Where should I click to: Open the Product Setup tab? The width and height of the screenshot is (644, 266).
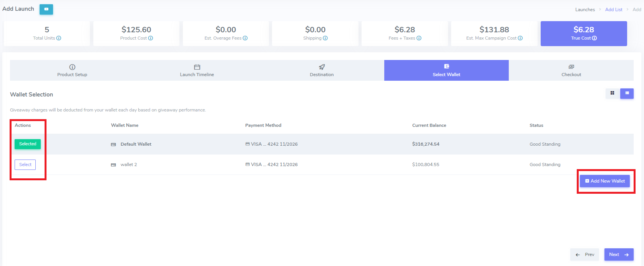coord(72,70)
